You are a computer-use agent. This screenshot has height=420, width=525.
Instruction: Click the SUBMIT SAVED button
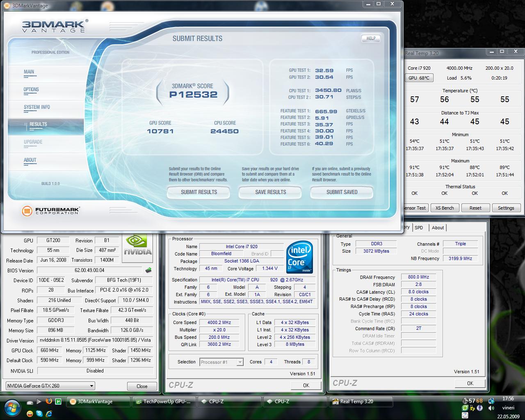[x=342, y=192]
